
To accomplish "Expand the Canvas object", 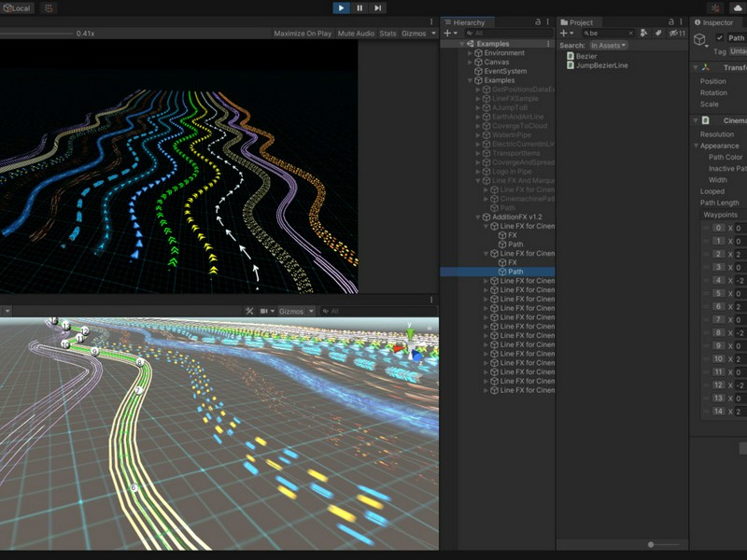I will pos(470,62).
